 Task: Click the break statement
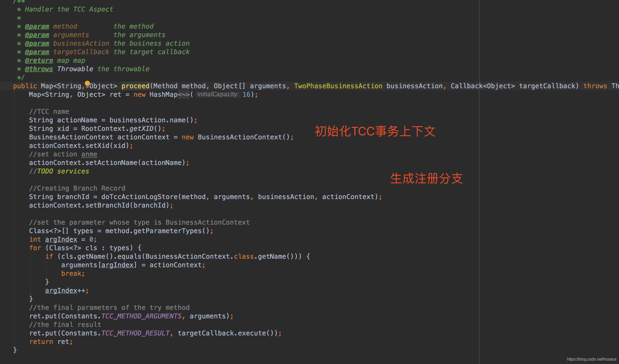pyautogui.click(x=73, y=274)
